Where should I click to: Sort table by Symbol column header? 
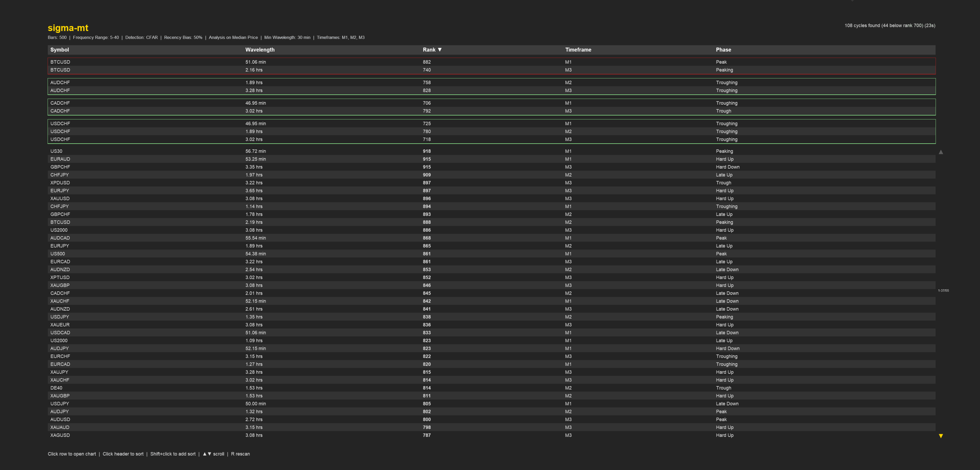(60, 50)
